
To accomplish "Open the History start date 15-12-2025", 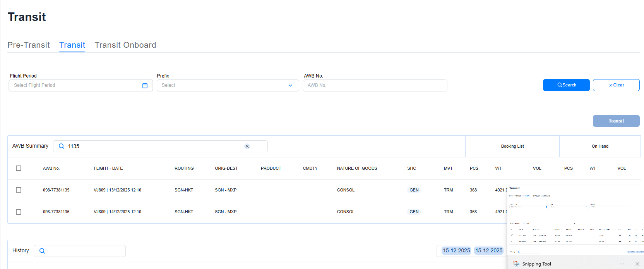I will pos(456,251).
